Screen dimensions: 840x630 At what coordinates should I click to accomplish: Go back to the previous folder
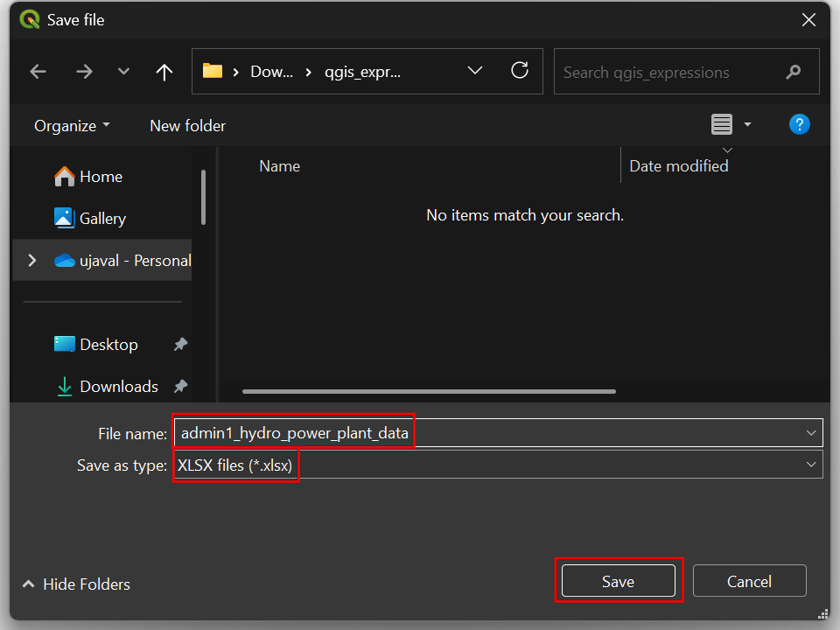coord(38,72)
